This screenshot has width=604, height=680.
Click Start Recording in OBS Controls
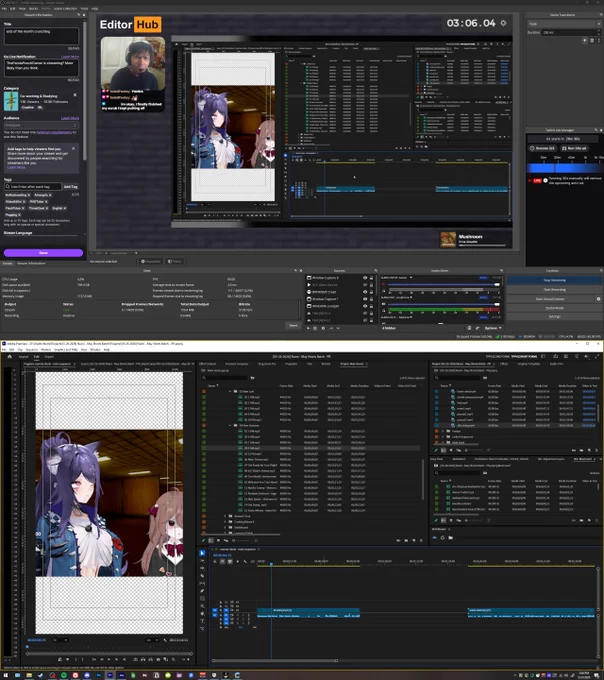555,290
